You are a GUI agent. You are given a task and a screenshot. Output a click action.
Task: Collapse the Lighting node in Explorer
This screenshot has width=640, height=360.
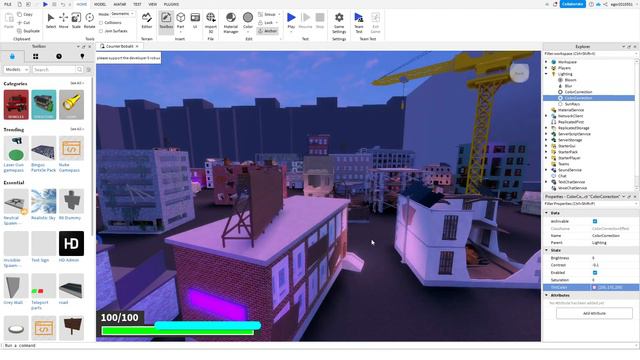pyautogui.click(x=547, y=74)
